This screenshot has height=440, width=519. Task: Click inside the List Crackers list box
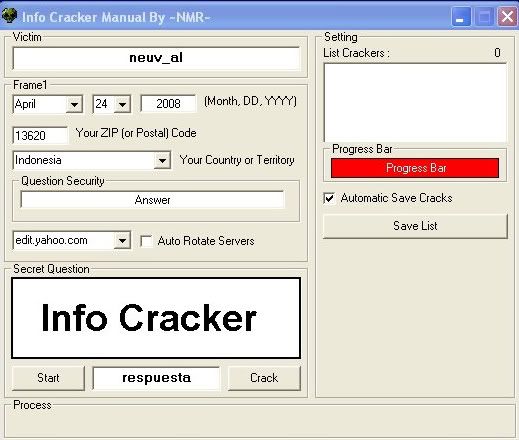(x=415, y=103)
